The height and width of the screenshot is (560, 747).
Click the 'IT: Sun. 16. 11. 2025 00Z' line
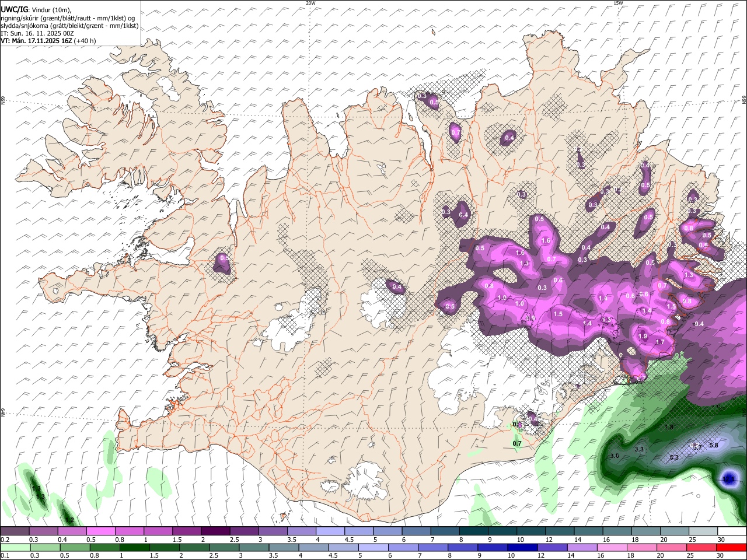[x=37, y=33]
